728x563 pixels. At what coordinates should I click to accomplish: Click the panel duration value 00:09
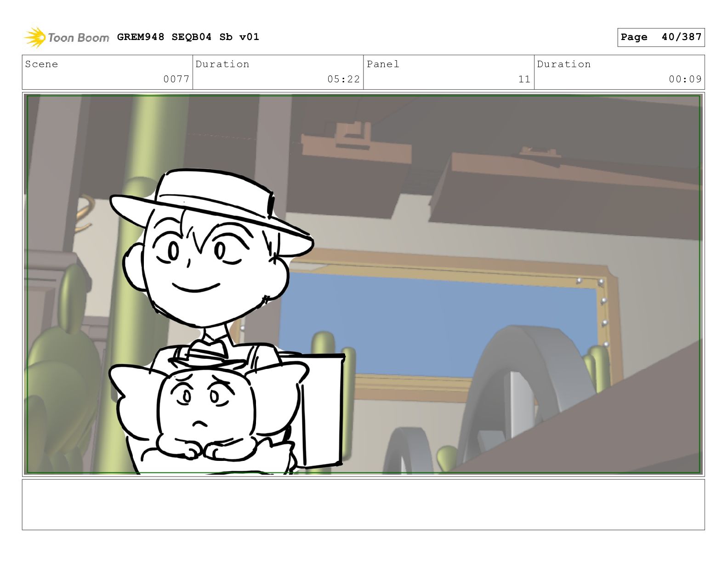685,79
